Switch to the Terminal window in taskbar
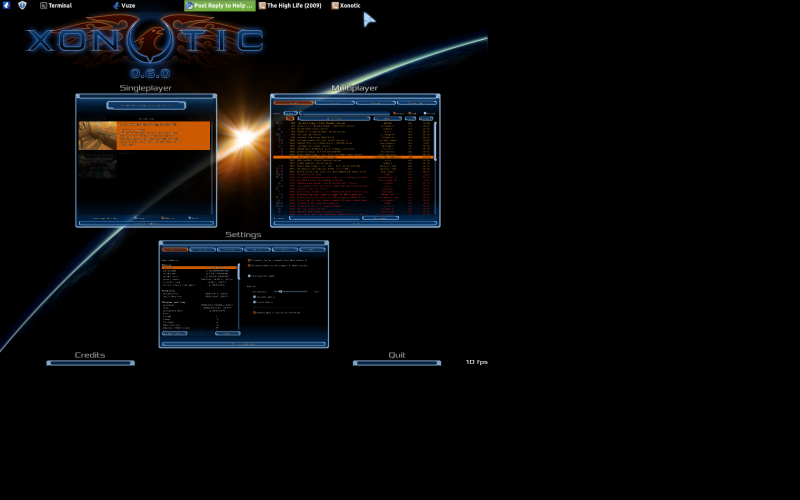This screenshot has height=500, width=800. click(56, 6)
